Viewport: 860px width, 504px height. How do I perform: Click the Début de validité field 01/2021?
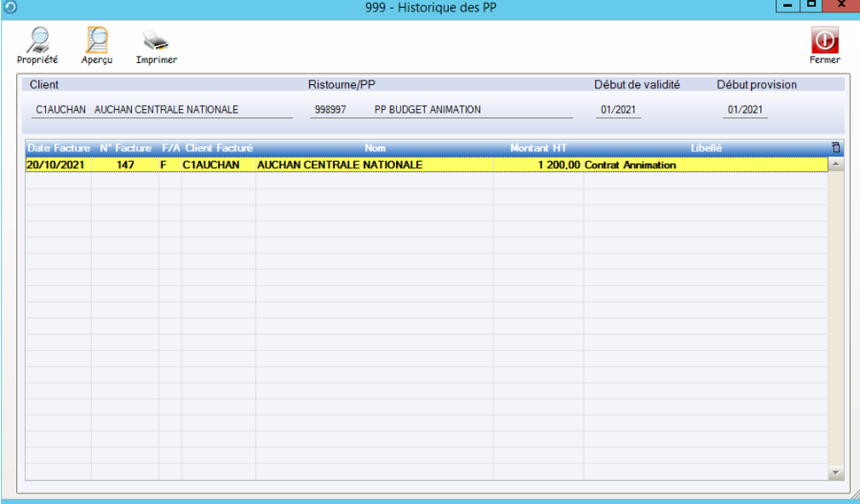coord(618,110)
